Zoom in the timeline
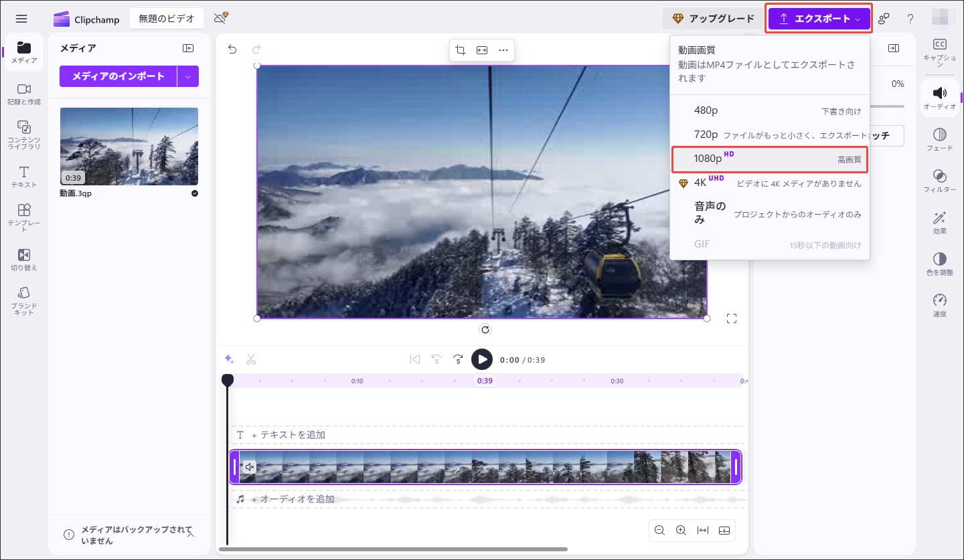 [x=681, y=531]
